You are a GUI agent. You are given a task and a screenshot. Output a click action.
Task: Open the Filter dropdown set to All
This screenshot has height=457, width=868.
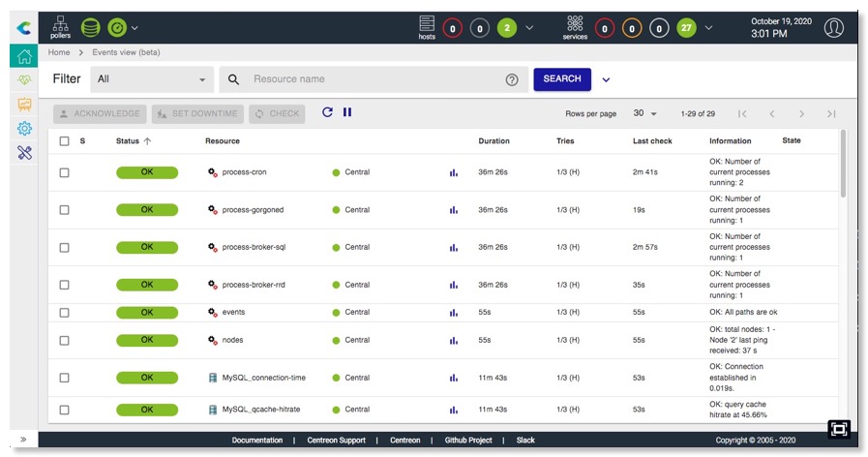152,79
